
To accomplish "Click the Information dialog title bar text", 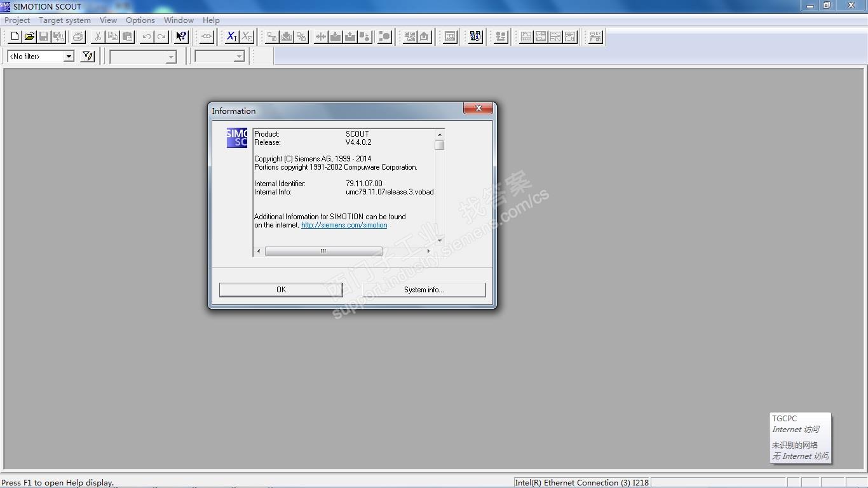I will click(x=234, y=111).
